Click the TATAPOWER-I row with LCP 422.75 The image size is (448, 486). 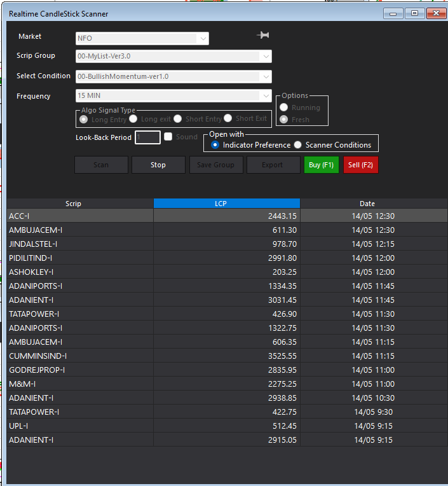[227, 412]
